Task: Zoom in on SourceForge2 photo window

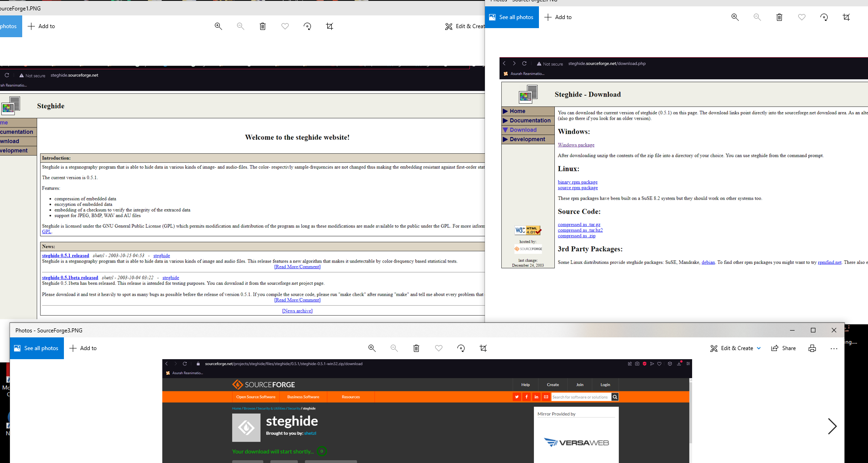Action: [x=735, y=17]
